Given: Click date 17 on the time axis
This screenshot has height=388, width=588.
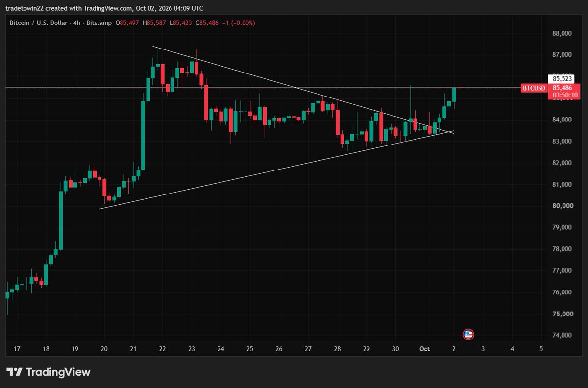Looking at the screenshot, I should tap(17, 349).
